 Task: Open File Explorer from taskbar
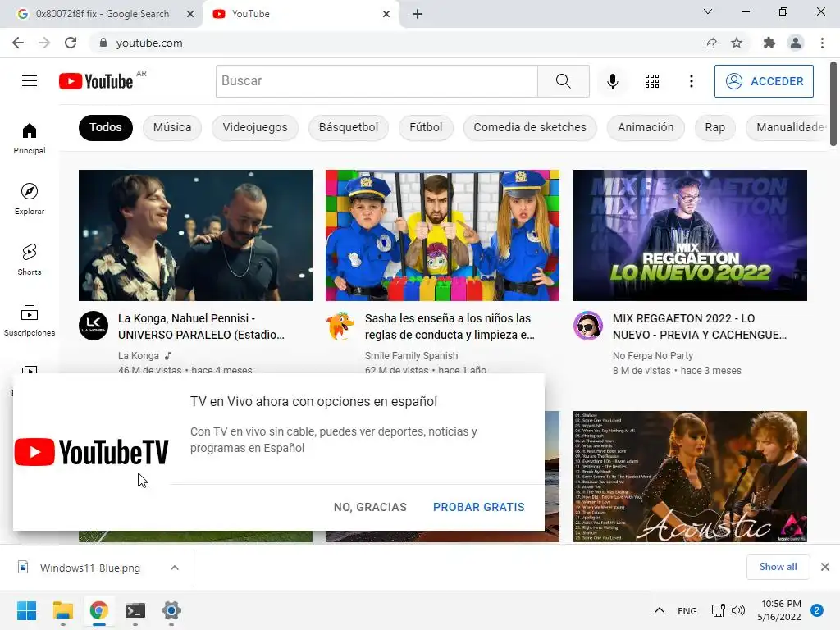[62, 610]
